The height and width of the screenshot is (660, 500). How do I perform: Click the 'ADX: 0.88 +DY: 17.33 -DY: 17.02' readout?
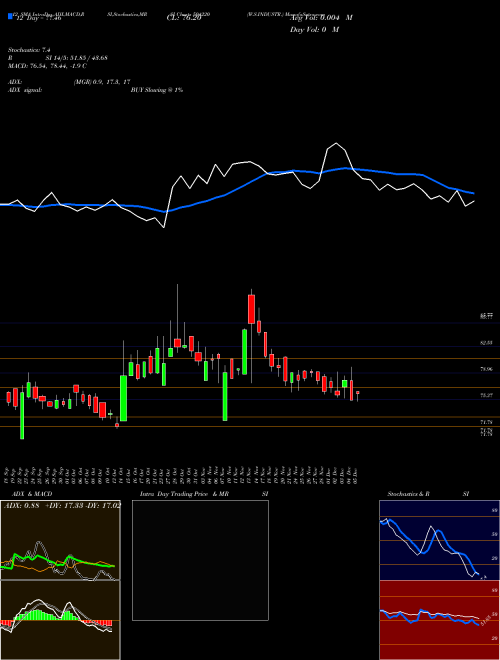coord(62,506)
